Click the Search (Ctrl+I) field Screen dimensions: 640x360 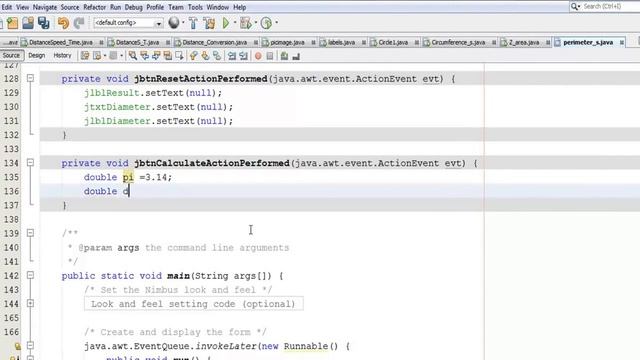point(604,7)
